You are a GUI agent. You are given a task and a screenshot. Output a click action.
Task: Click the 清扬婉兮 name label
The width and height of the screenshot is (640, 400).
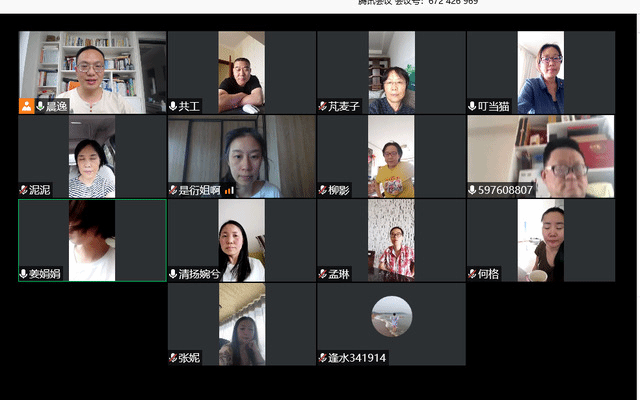coord(199,274)
